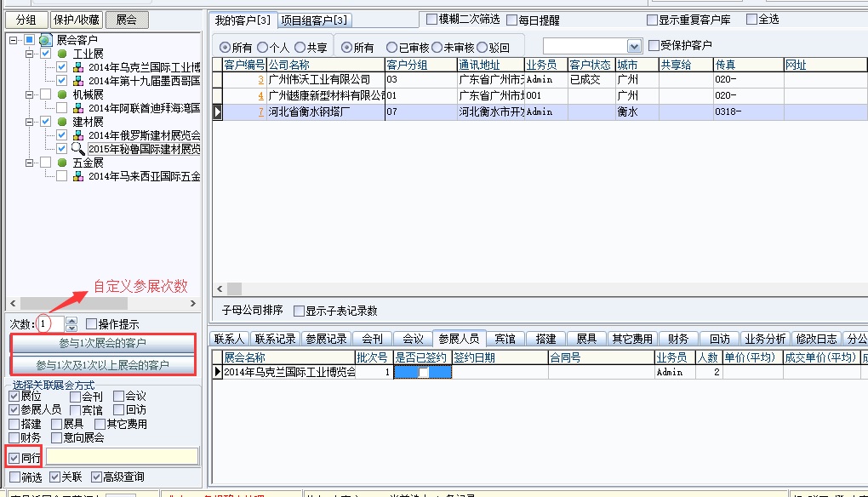Screen dimensions: 868x497
Task: Enable the 模糊二次筛选 checkbox
Action: coord(431,19)
